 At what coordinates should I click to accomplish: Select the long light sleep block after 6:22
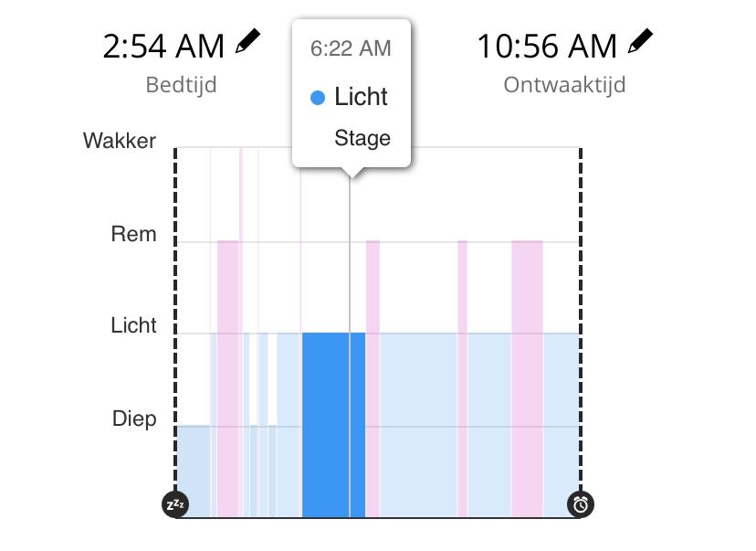coord(418,425)
